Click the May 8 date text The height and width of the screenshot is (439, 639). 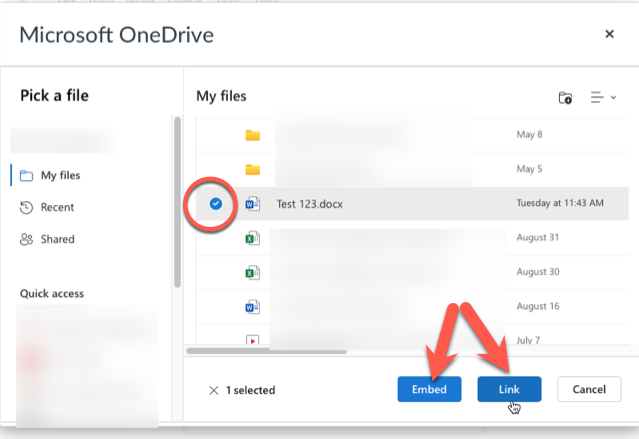(529, 135)
